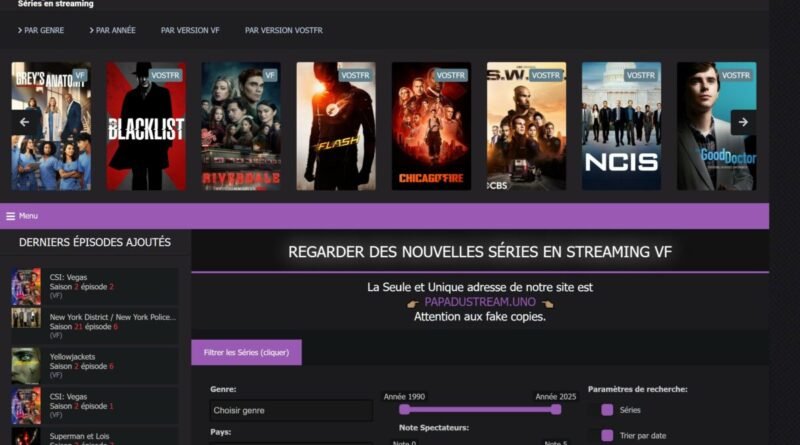Click Filtrer les Séries button

pyautogui.click(x=246, y=353)
